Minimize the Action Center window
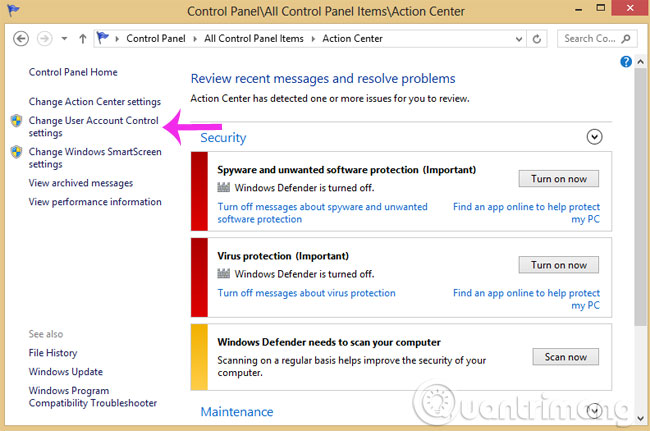This screenshot has width=650, height=431. coord(578,9)
